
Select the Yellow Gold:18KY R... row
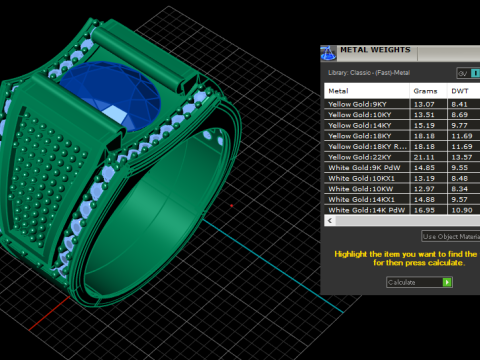click(x=402, y=147)
